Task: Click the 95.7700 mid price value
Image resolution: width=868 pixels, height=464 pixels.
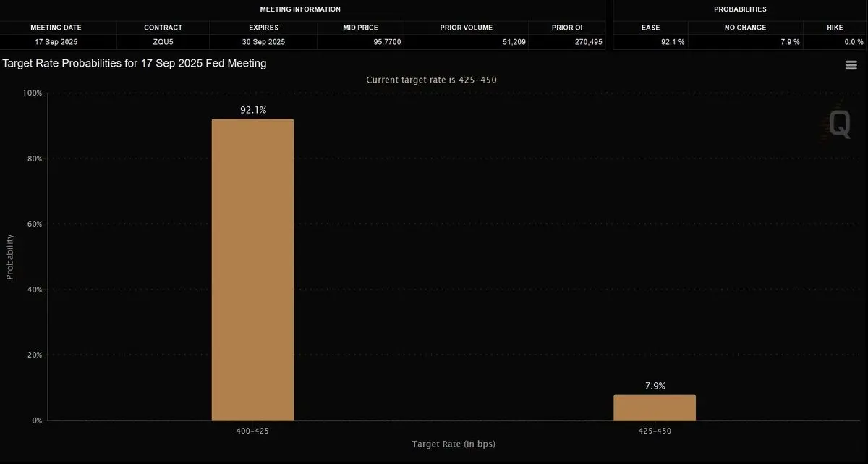Action: (x=387, y=42)
